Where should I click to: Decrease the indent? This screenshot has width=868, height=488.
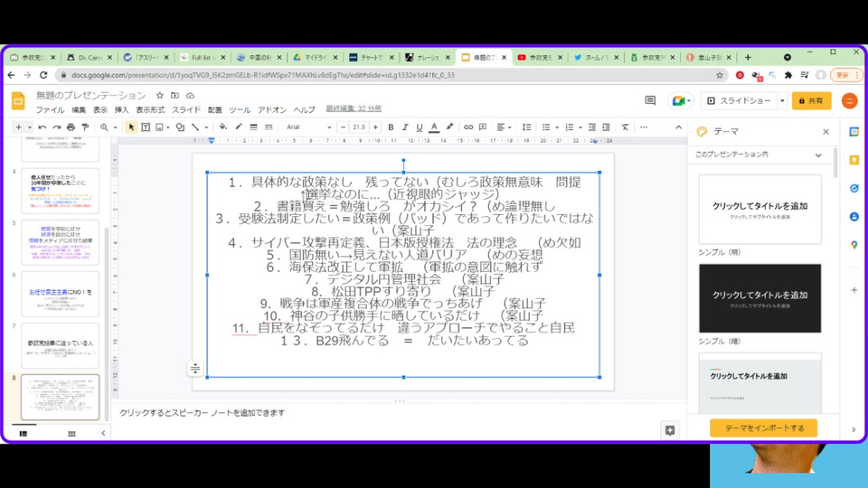point(591,127)
